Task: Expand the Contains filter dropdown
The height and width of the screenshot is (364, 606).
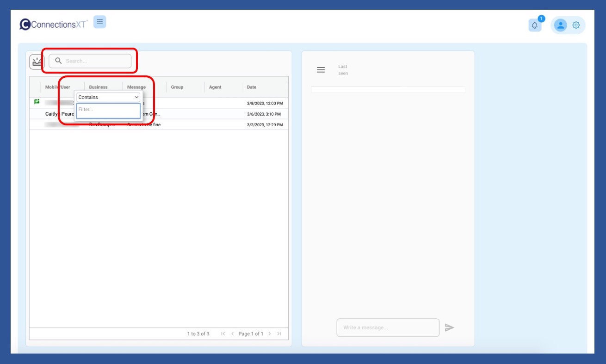Action: click(108, 97)
